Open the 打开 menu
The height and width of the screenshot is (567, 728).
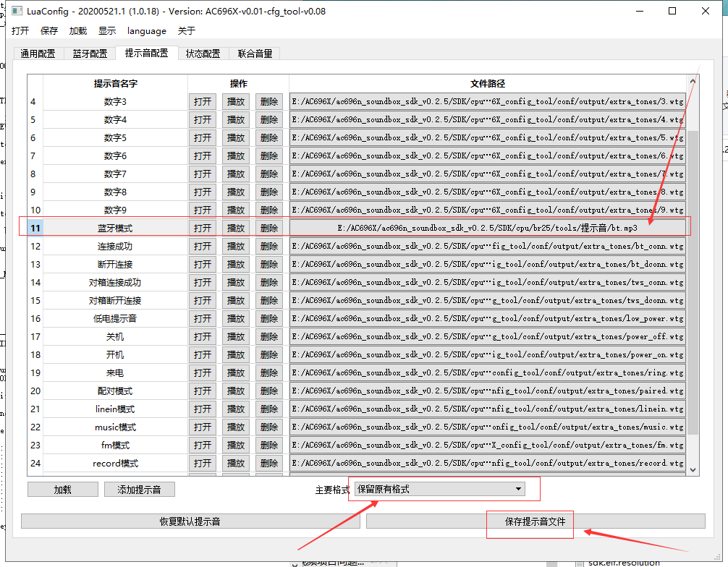[20, 30]
